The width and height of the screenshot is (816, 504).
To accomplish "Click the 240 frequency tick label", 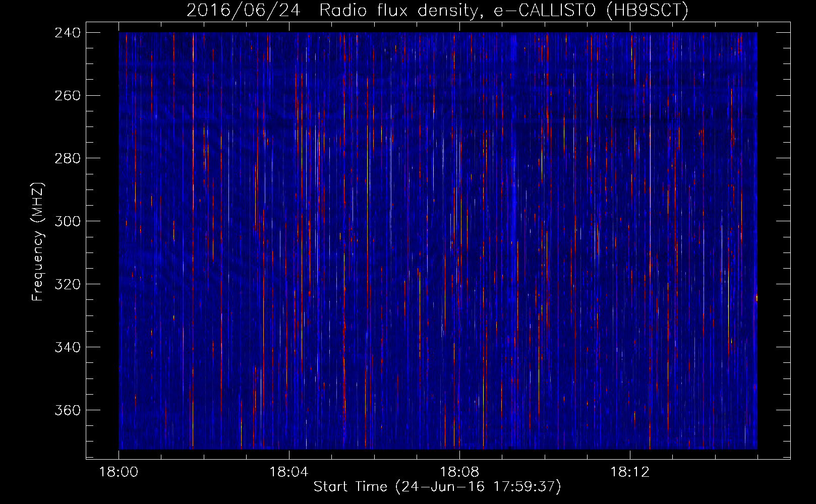I will click(x=68, y=33).
